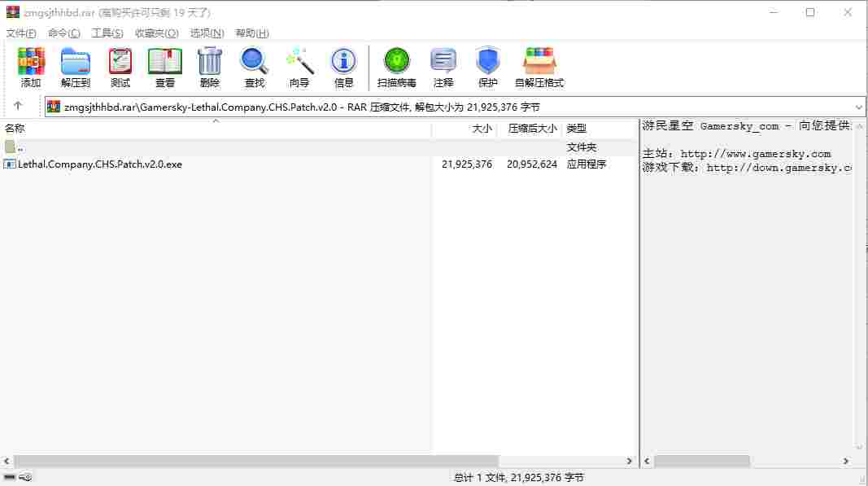
Task: Open the 文件(F) menu
Action: [x=21, y=33]
